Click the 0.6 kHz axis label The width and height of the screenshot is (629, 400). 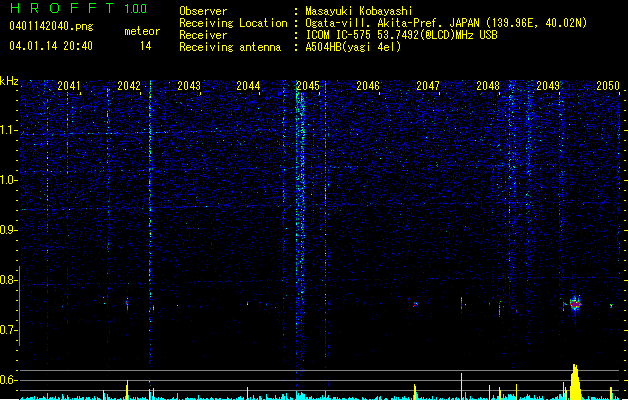tap(7, 380)
